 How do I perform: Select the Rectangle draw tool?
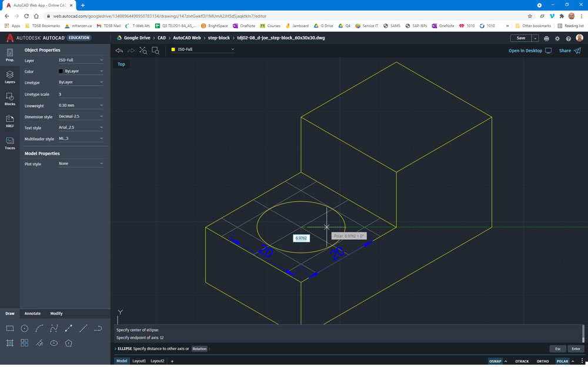(x=10, y=329)
